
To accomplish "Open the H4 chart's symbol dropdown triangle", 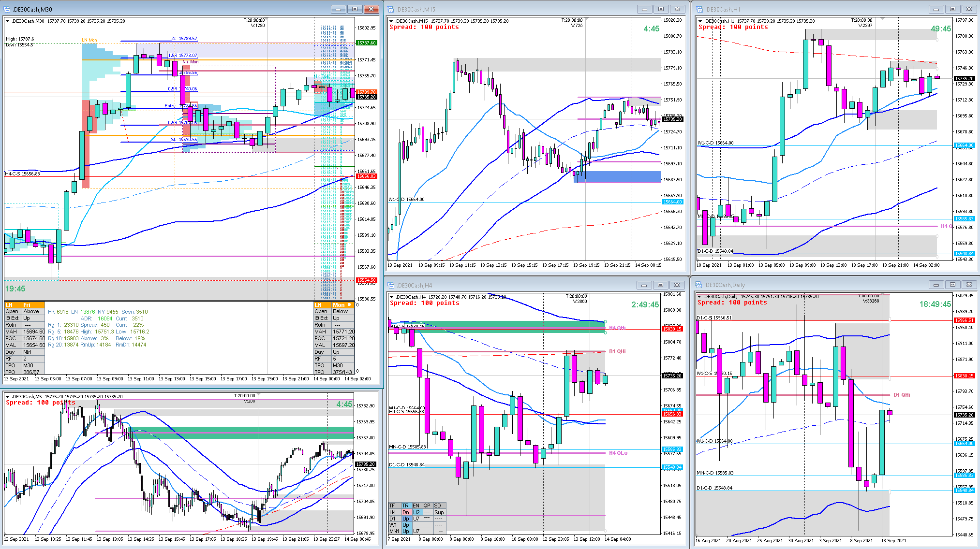I will (391, 297).
